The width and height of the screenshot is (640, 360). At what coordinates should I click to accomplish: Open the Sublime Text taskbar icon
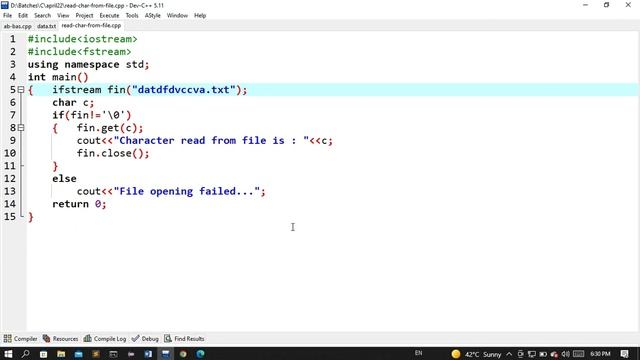[96, 354]
